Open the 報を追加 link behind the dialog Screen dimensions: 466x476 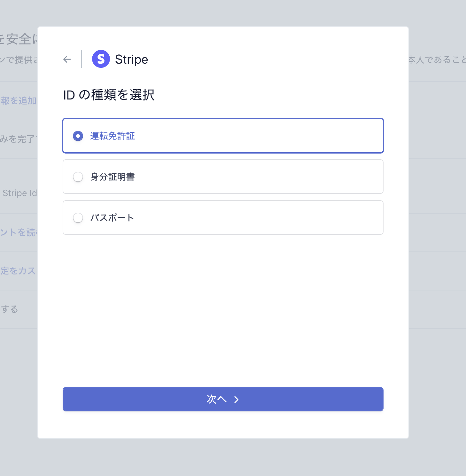click(19, 101)
